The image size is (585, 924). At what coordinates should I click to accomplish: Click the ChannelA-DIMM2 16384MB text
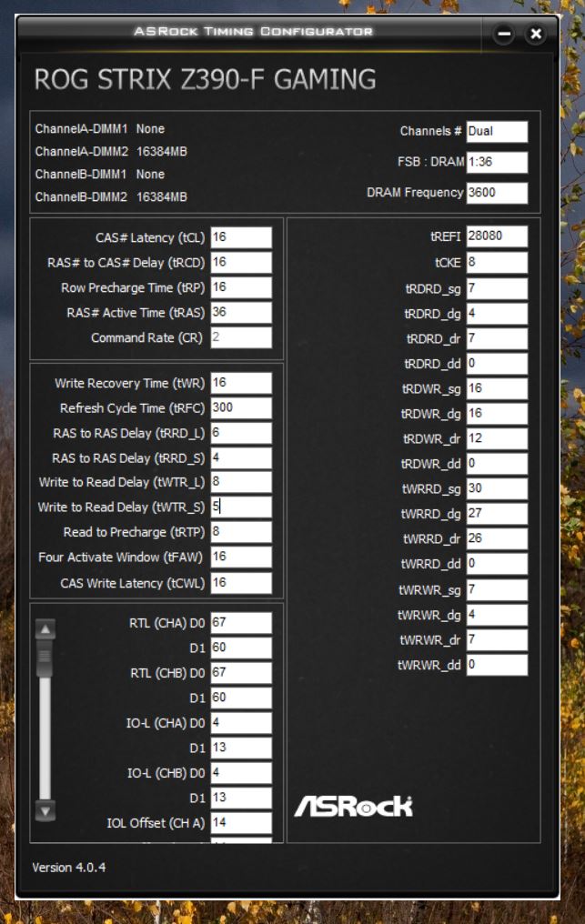[x=111, y=152]
